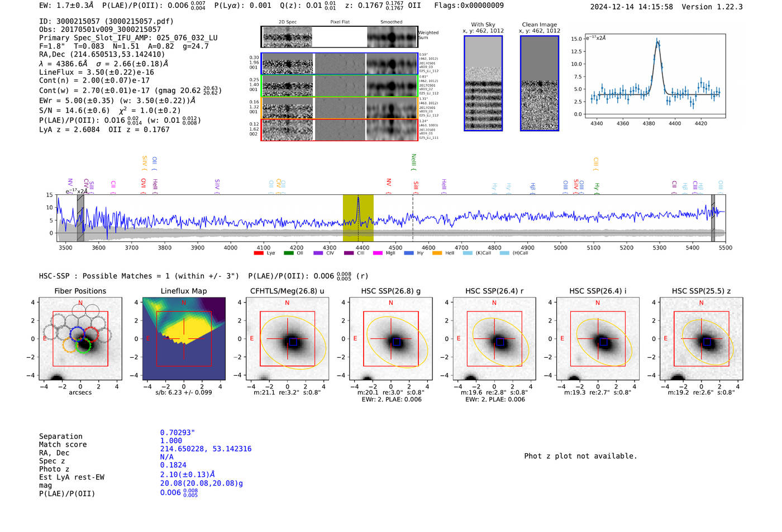Click the CIV purple legend swatch
The height and width of the screenshot is (532, 782).
[x=318, y=253]
